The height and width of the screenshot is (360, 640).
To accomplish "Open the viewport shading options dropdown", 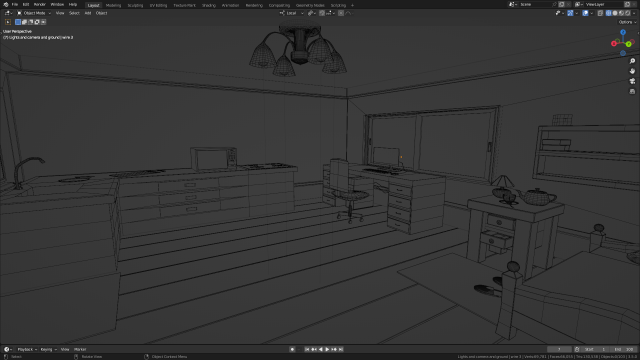I will click(634, 13).
